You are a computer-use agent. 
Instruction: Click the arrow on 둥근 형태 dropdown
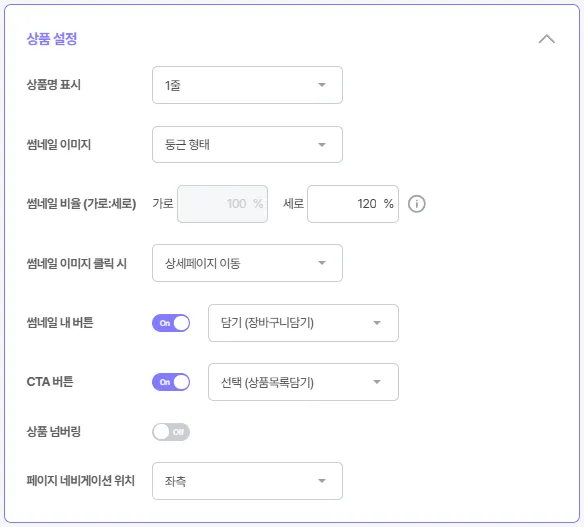click(322, 145)
